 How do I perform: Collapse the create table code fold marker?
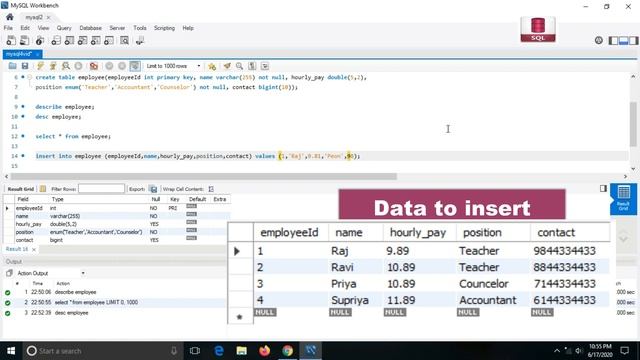point(30,77)
